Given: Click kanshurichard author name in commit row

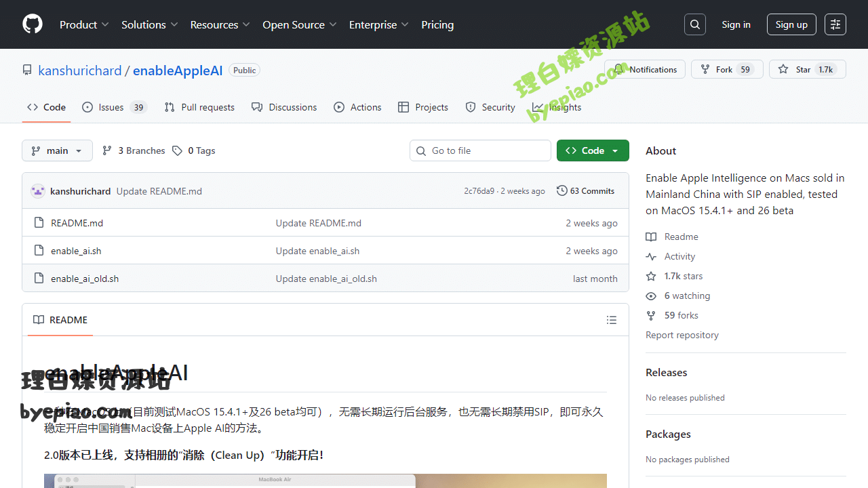Looking at the screenshot, I should pyautogui.click(x=81, y=191).
